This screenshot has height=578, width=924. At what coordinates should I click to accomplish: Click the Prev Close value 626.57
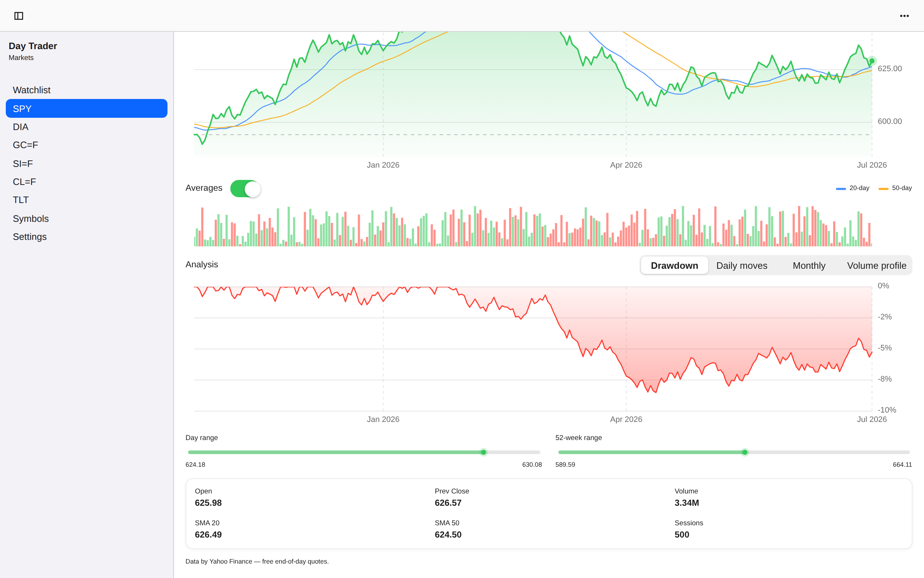[x=448, y=503]
